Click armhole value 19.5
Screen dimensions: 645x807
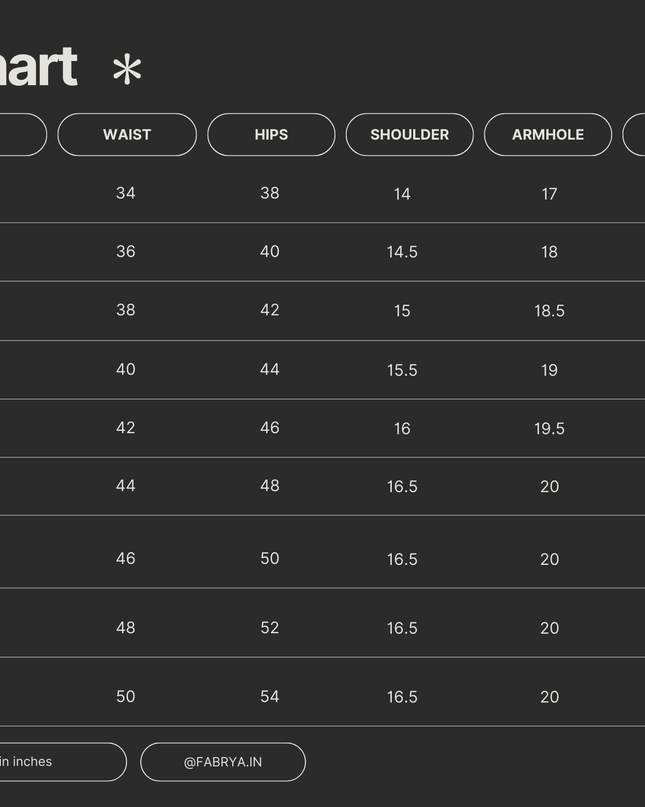point(549,428)
